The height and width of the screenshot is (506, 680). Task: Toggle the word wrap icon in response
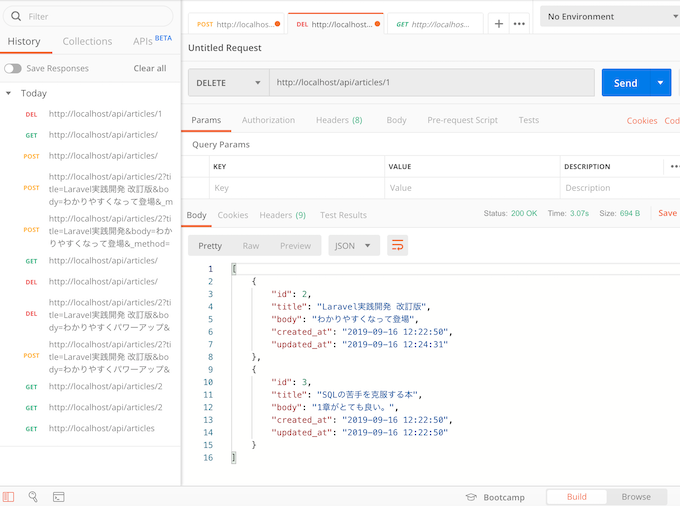tap(397, 245)
